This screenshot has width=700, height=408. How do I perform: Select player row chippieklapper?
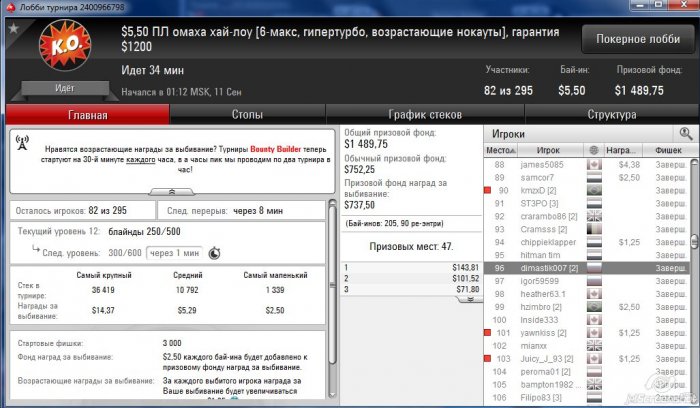point(587,242)
